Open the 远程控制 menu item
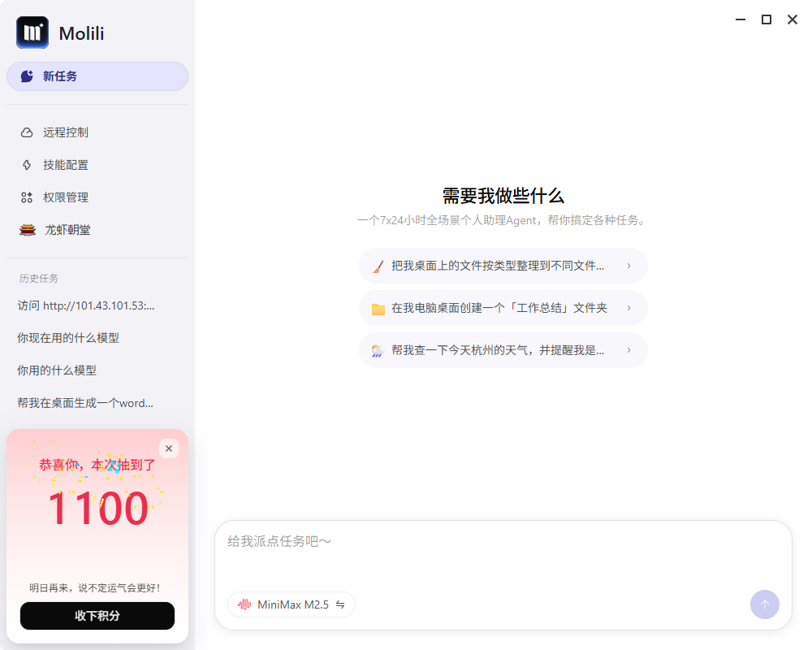Viewport: 812px width, 650px height. pyautogui.click(x=66, y=132)
